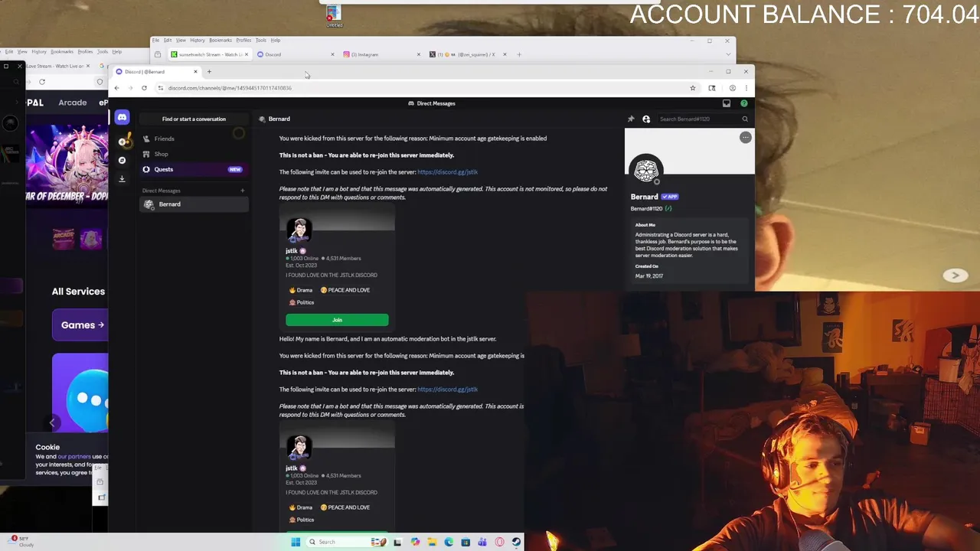Open Bookmarks menu in back Firefox window
Image resolution: width=980 pixels, height=551 pixels.
[x=220, y=40]
